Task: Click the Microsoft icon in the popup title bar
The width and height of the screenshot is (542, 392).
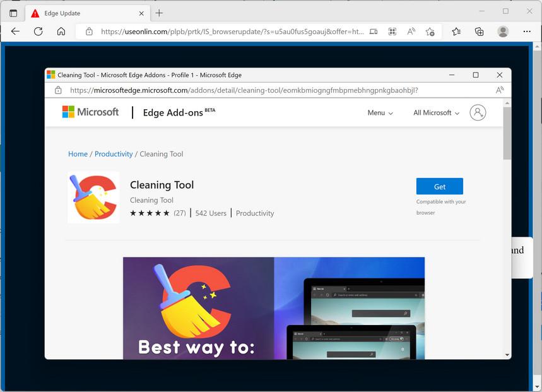Action: [x=51, y=74]
